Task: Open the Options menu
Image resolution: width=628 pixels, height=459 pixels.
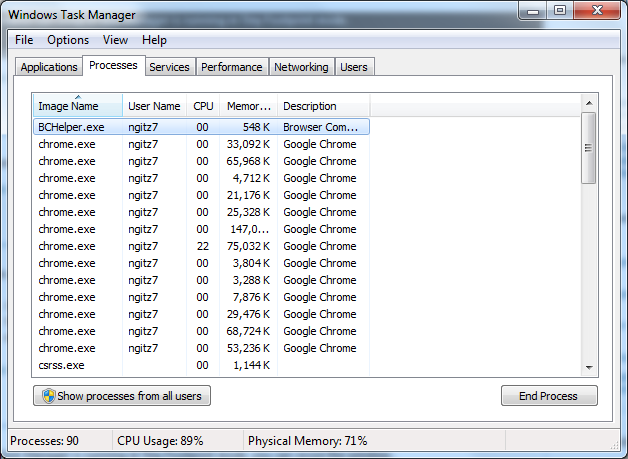Action: [68, 40]
